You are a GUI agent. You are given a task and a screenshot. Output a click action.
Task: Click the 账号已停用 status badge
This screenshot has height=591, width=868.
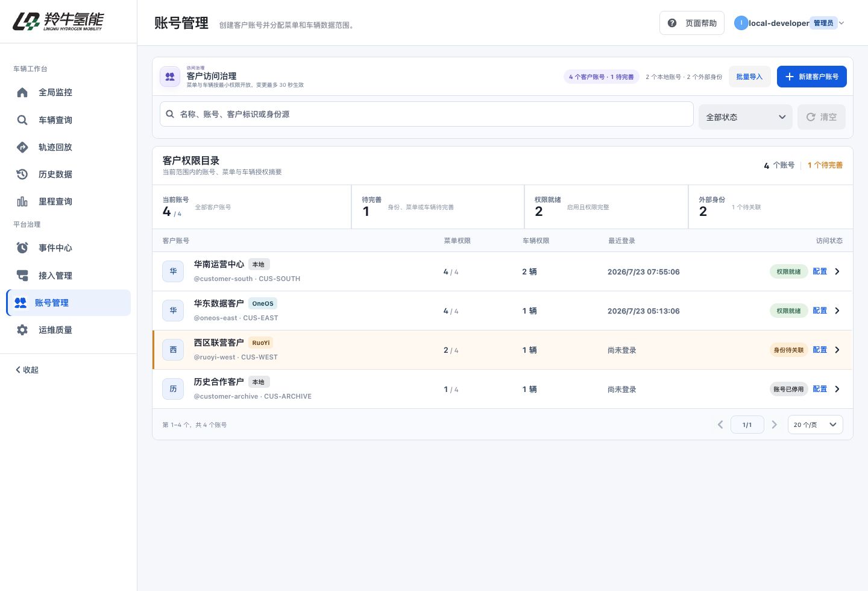788,389
